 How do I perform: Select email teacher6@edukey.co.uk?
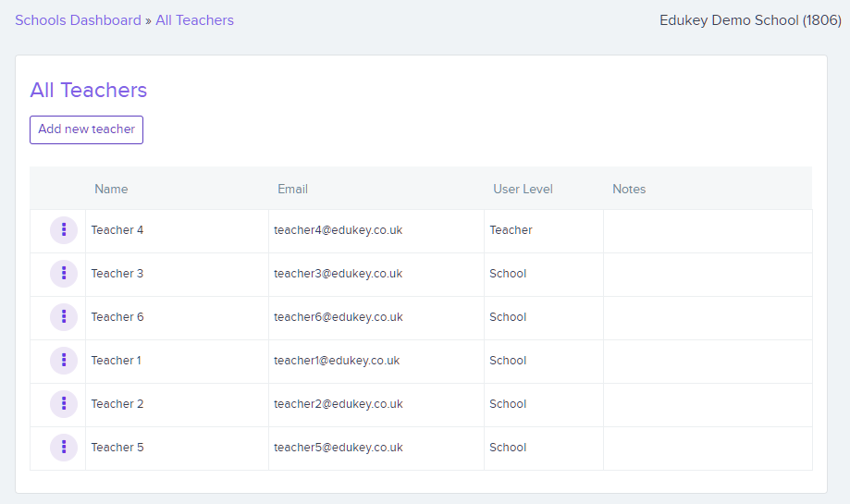pyautogui.click(x=339, y=317)
